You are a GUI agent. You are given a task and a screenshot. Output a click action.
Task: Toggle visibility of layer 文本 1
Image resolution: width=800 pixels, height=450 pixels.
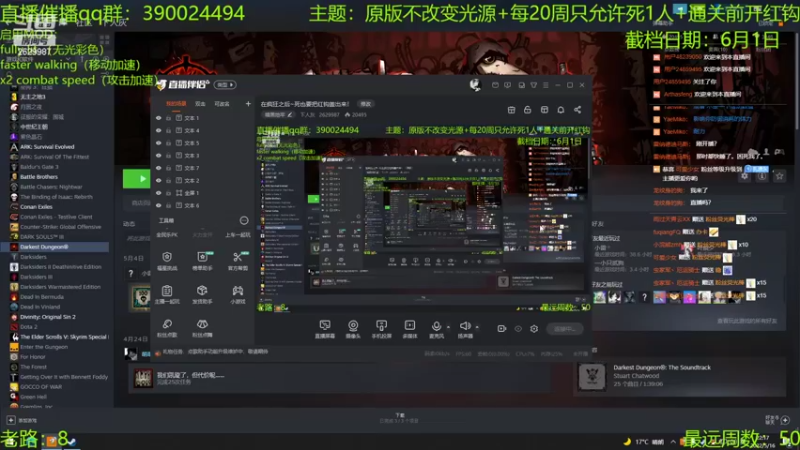point(159,118)
